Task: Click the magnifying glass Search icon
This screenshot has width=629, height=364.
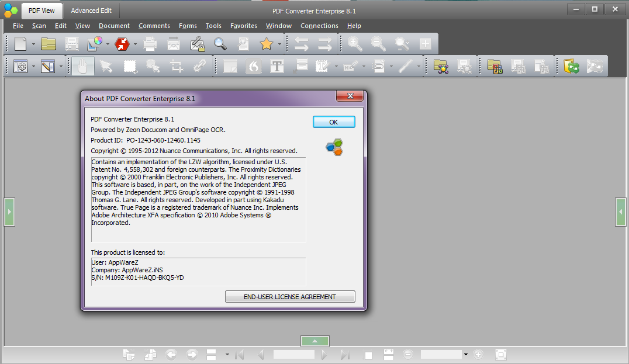Action: pyautogui.click(x=220, y=44)
